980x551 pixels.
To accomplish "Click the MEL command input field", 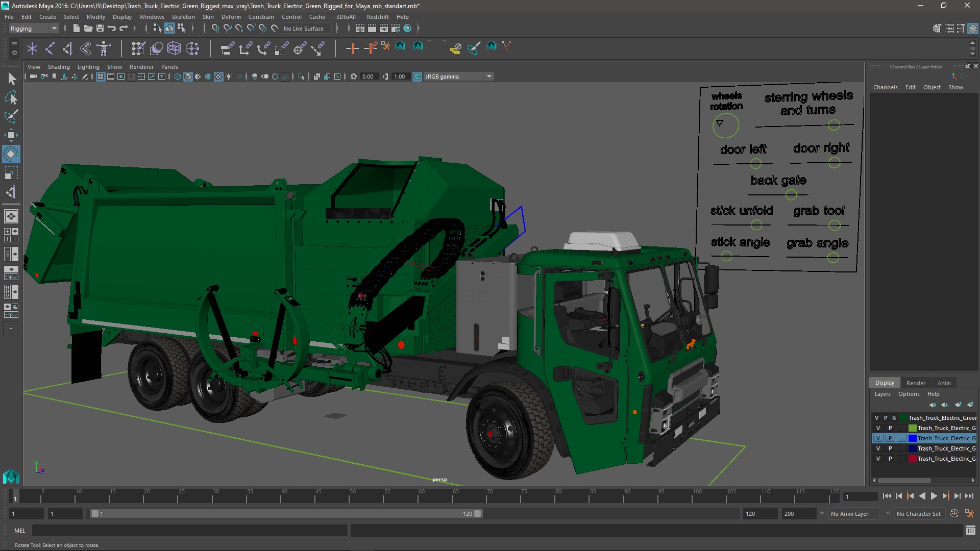I will click(x=189, y=531).
